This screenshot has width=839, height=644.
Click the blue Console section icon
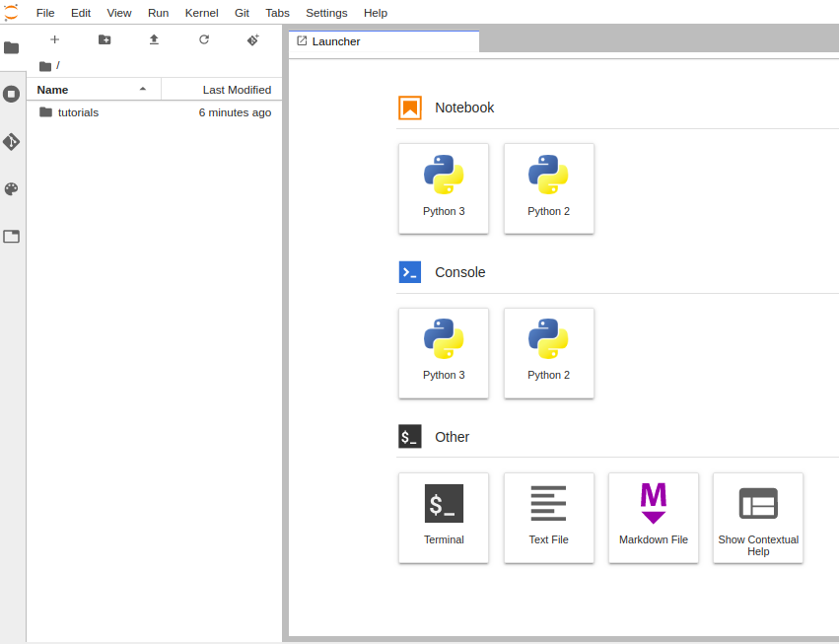click(410, 272)
